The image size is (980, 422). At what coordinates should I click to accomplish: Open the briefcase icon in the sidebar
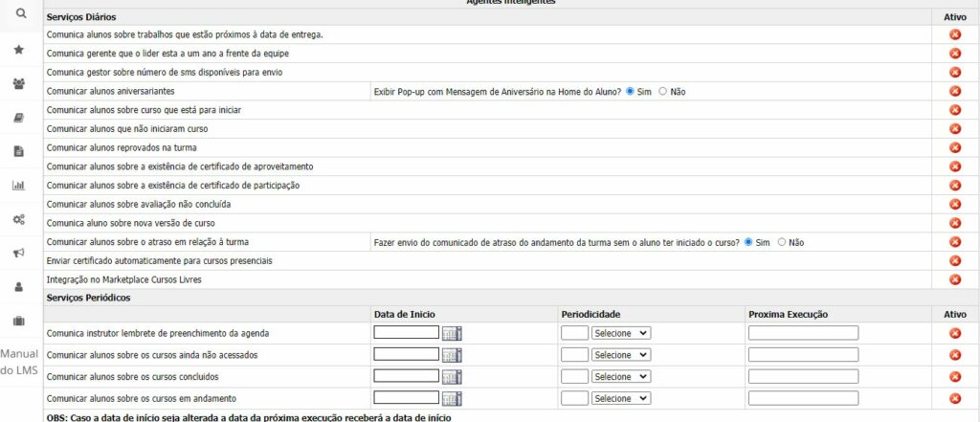(19, 321)
